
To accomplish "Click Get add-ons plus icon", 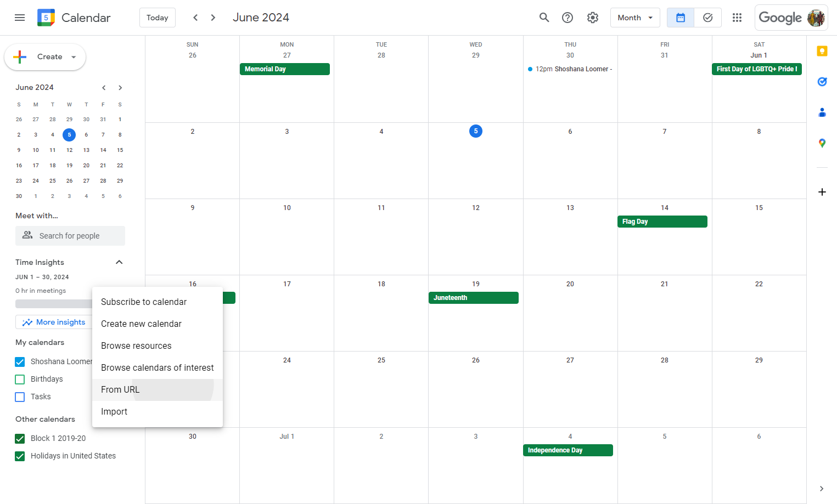I will [822, 192].
